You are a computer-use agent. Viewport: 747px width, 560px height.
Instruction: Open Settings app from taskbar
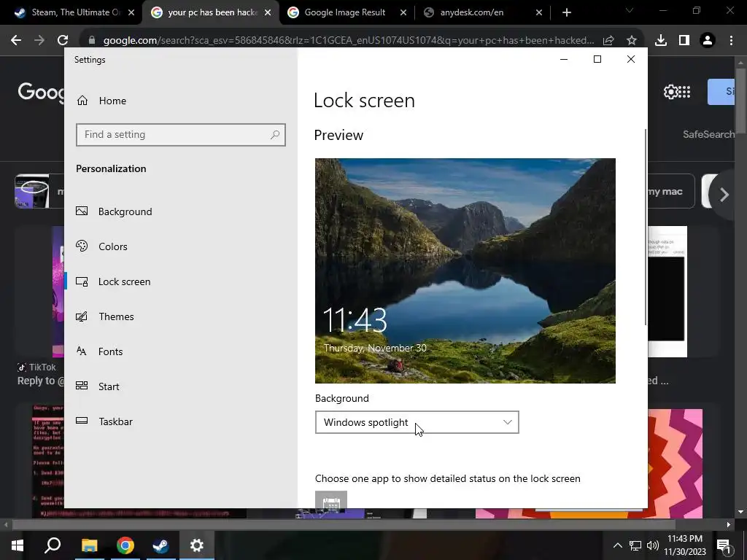click(196, 545)
